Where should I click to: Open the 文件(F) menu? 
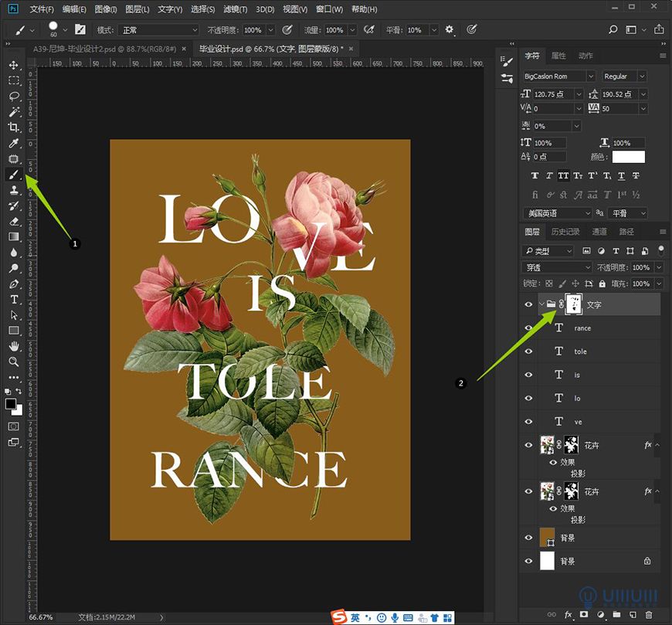42,9
